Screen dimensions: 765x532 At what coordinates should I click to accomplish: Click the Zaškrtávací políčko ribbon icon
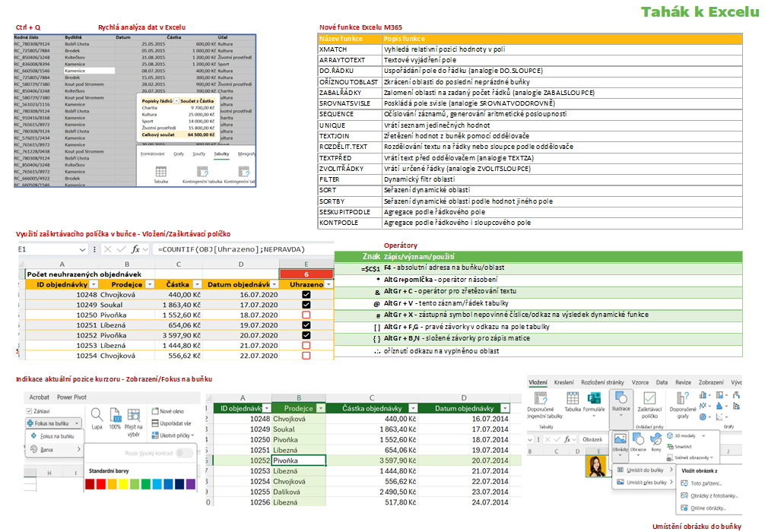[x=649, y=398]
